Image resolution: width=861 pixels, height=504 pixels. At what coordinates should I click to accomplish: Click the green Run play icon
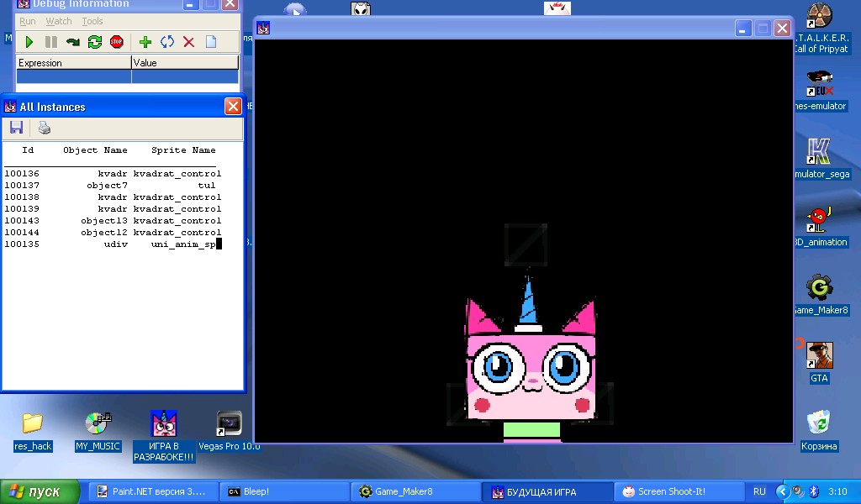29,42
